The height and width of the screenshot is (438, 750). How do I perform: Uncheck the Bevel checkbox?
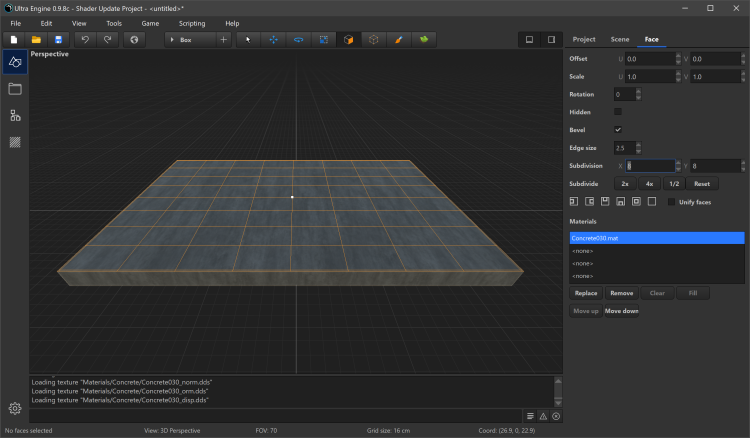[618, 130]
